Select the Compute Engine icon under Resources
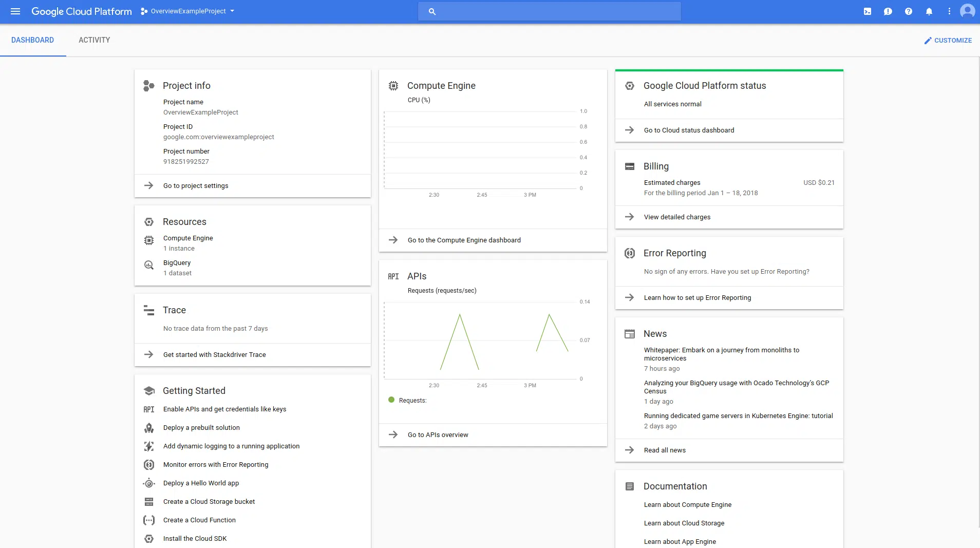Image resolution: width=980 pixels, height=548 pixels. (x=148, y=241)
